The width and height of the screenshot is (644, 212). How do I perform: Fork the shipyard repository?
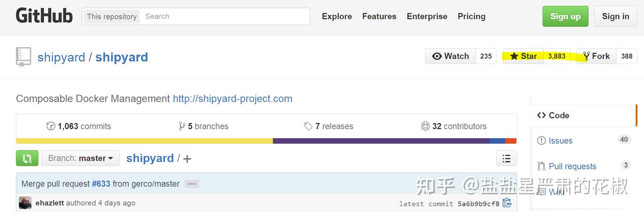[597, 56]
